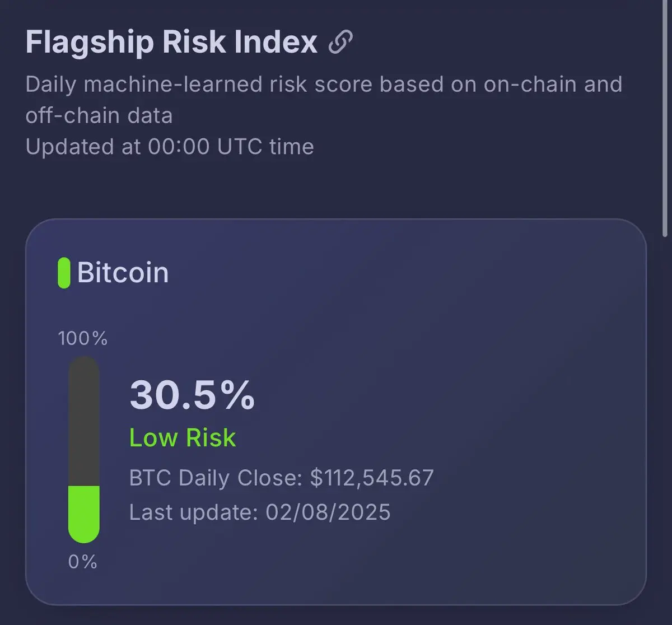This screenshot has height=625, width=672.
Task: Click the green Bitcoin status indicator pill
Action: point(64,273)
